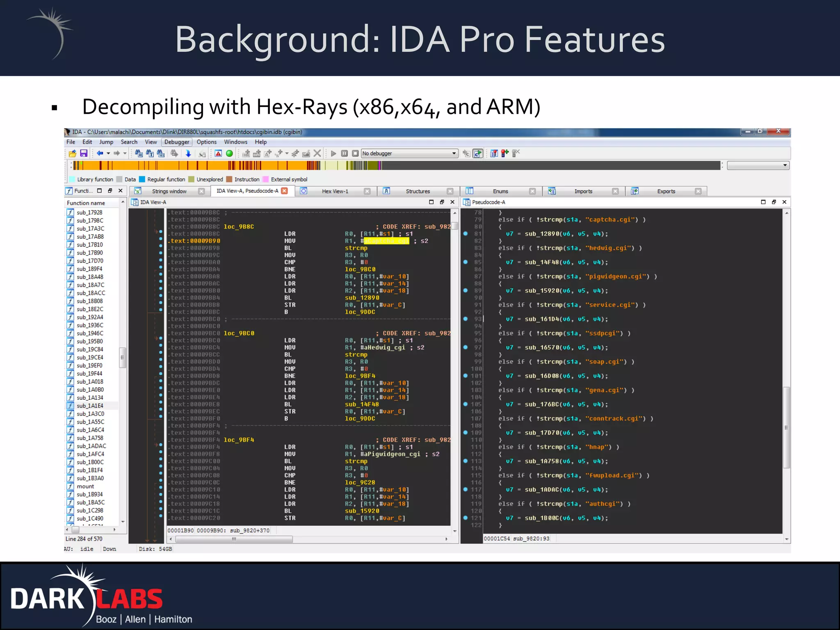Image resolution: width=840 pixels, height=630 pixels.
Task: Click the Imports tab icon
Action: tap(552, 191)
